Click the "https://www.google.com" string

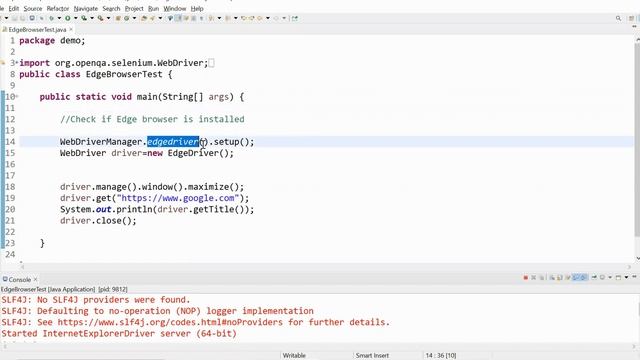[x=178, y=198]
